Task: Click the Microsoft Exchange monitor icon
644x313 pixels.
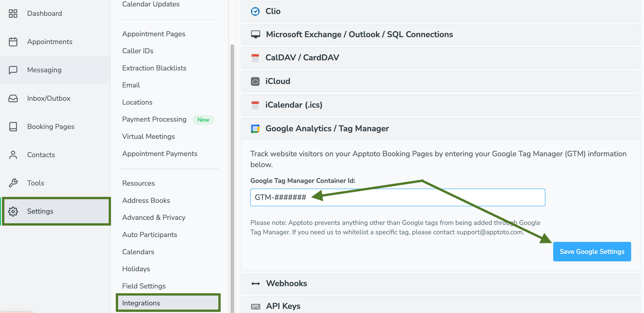Action: click(x=255, y=34)
